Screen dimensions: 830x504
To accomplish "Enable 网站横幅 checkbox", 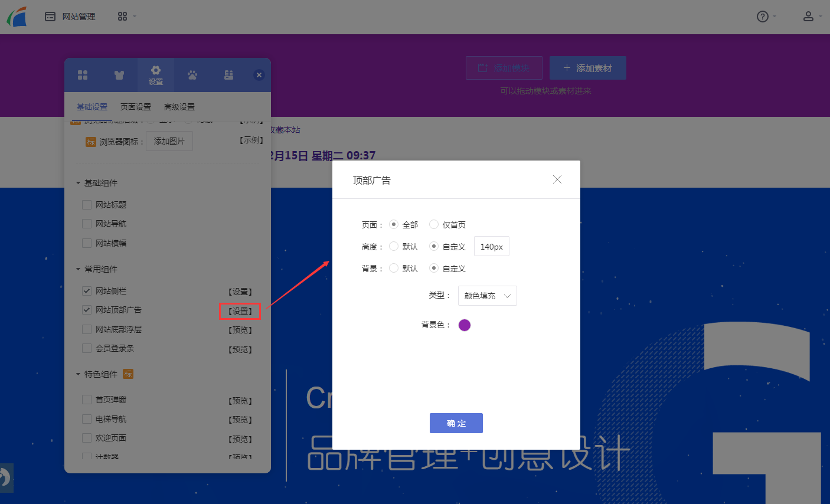I will click(x=87, y=243).
